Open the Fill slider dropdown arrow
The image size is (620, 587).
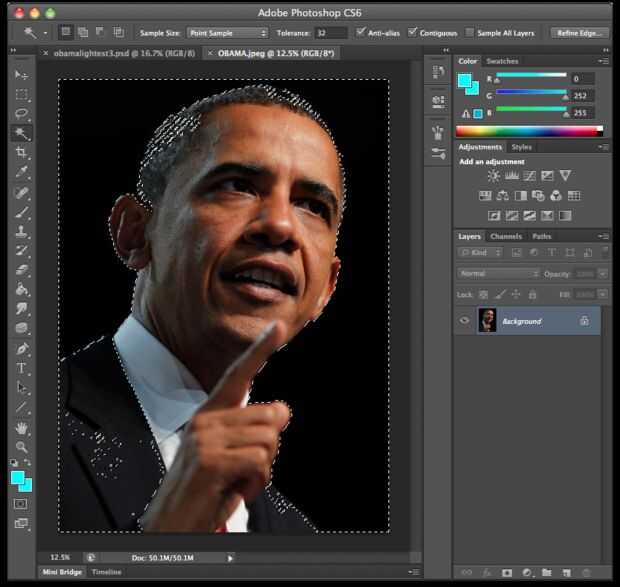[603, 294]
